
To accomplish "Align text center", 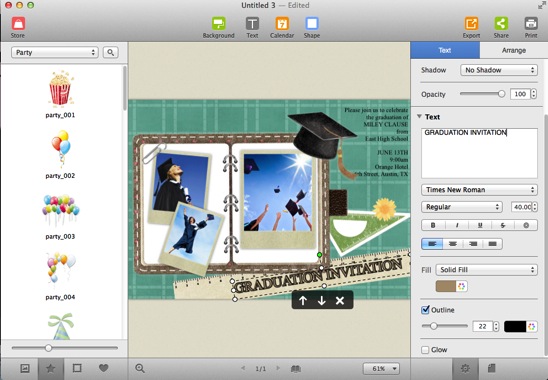I will [x=453, y=244].
